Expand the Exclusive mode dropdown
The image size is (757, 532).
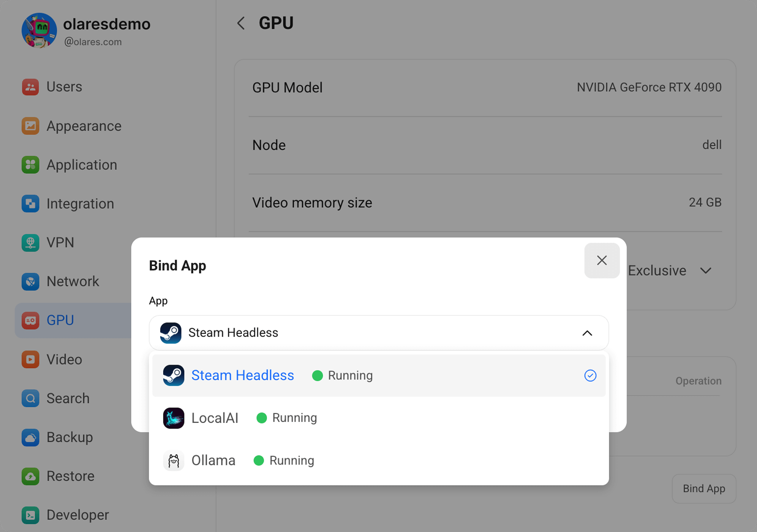(x=705, y=271)
